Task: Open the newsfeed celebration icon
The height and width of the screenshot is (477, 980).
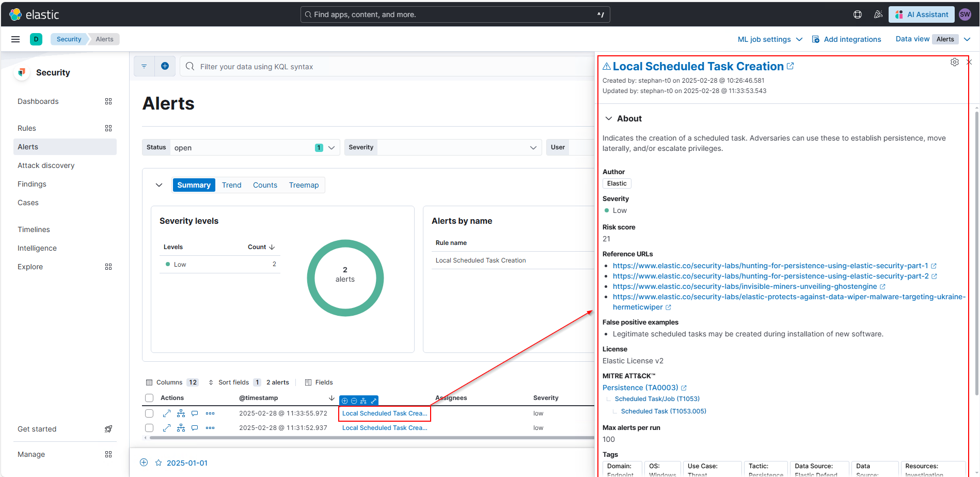Action: point(878,14)
